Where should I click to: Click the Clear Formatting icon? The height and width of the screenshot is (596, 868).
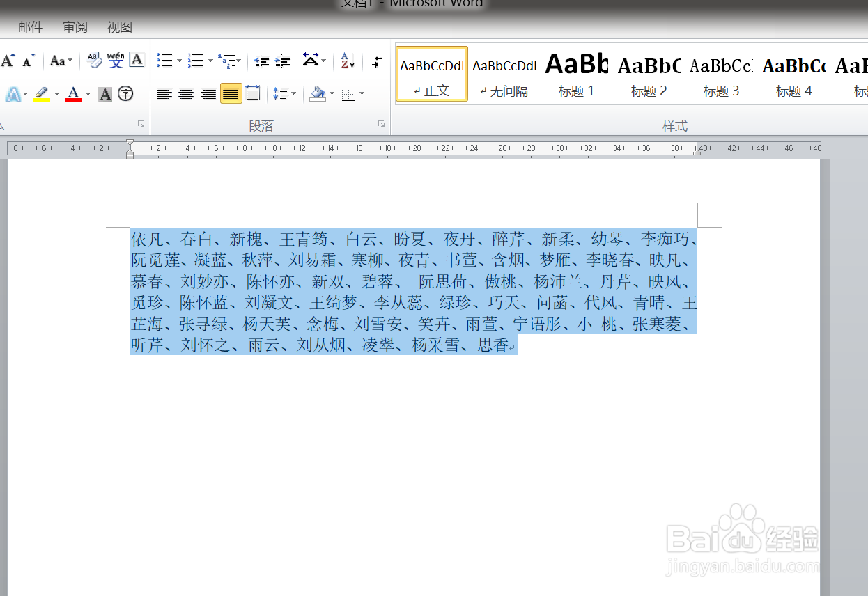93,61
